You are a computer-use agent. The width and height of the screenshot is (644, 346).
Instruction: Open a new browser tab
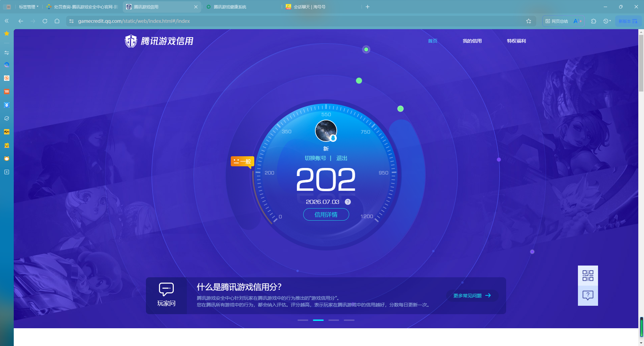(368, 7)
